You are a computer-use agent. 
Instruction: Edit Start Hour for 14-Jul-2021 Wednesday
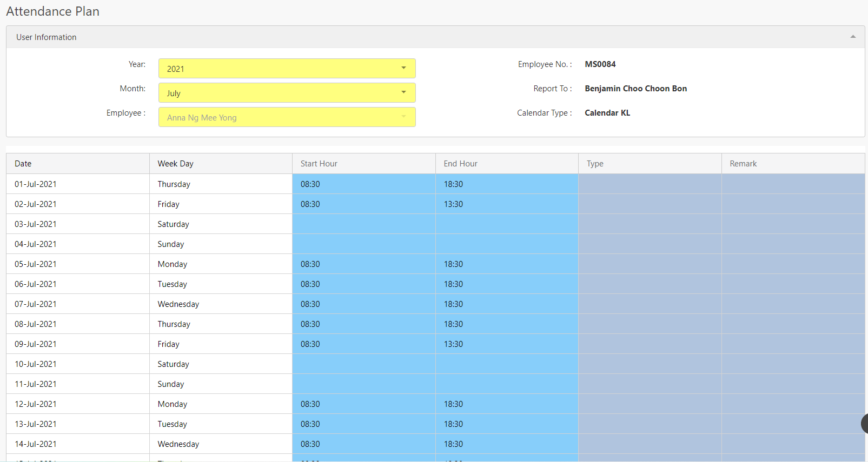coord(364,444)
